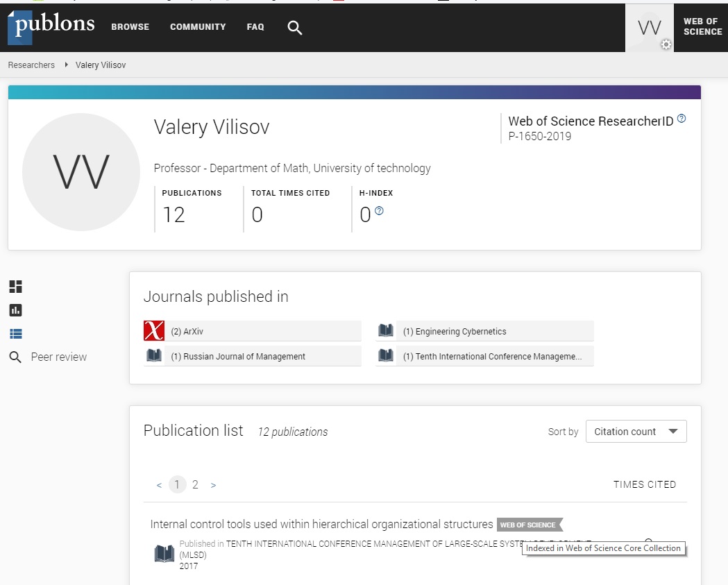Click the Total Times Cited value
The width and height of the screenshot is (728, 585).
tap(257, 215)
